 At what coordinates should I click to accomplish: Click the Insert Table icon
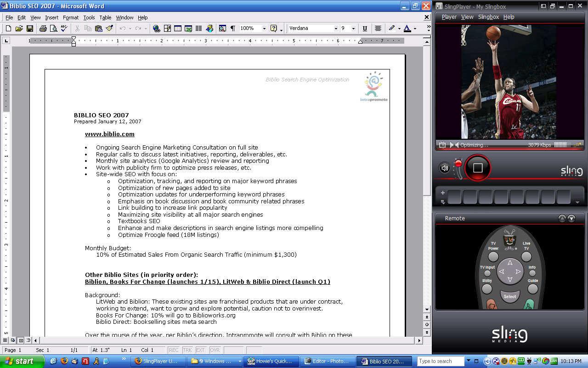coord(178,29)
